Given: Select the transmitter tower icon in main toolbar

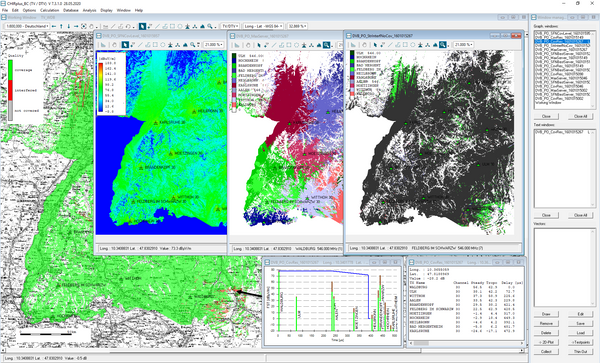Looking at the screenshot, I should coord(188,26).
